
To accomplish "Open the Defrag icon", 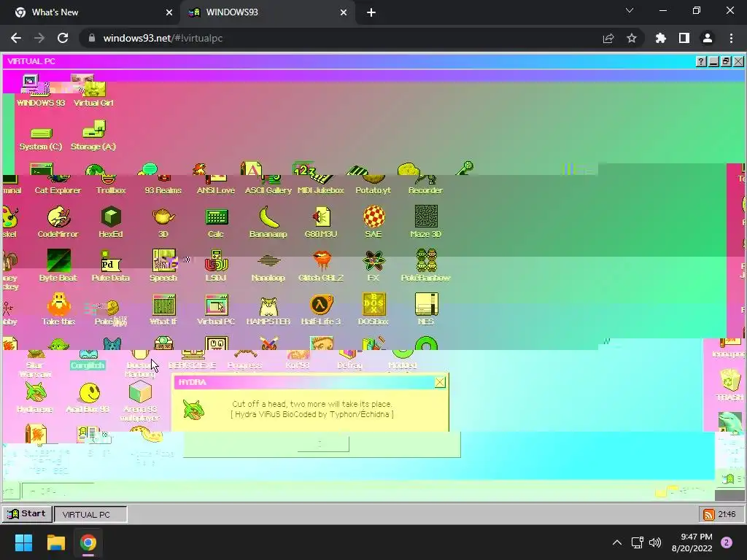I will click(349, 359).
